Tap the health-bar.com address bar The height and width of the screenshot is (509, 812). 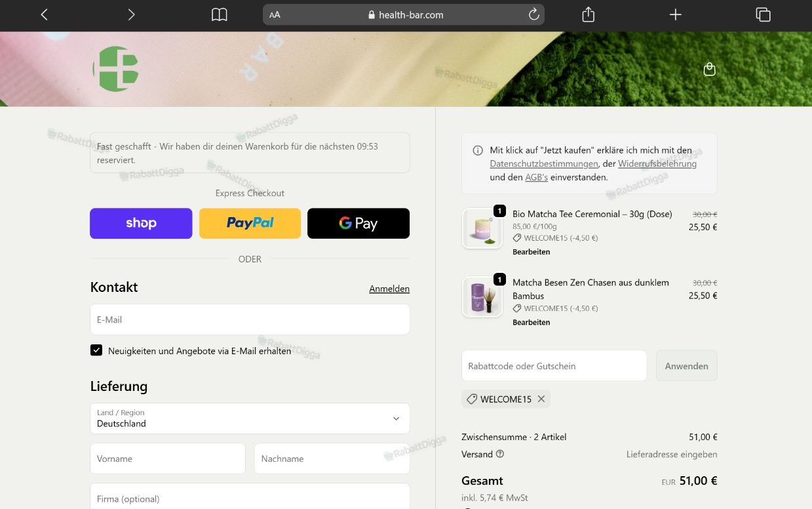point(404,14)
